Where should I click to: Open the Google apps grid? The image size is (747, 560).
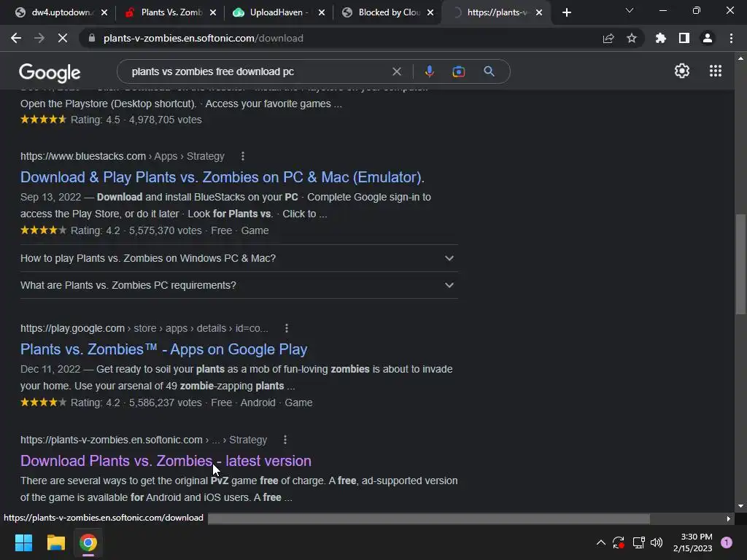[716, 71]
